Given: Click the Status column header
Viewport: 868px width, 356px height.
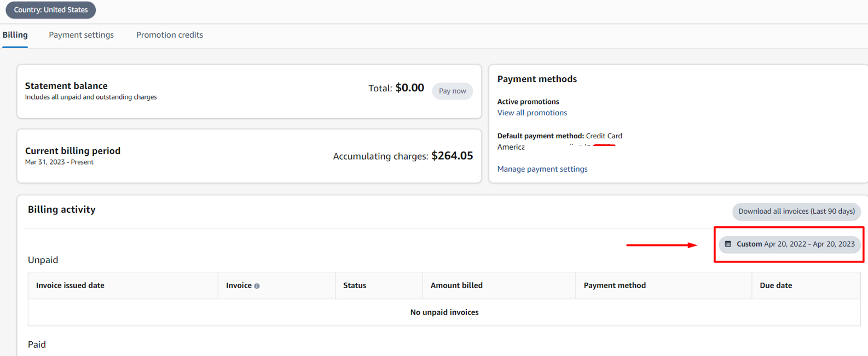Looking at the screenshot, I should coord(355,285).
